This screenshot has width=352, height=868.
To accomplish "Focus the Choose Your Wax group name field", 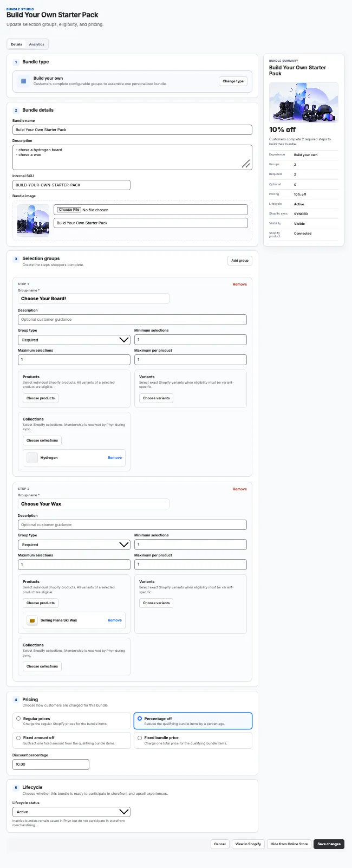I will pyautogui.click(x=94, y=504).
